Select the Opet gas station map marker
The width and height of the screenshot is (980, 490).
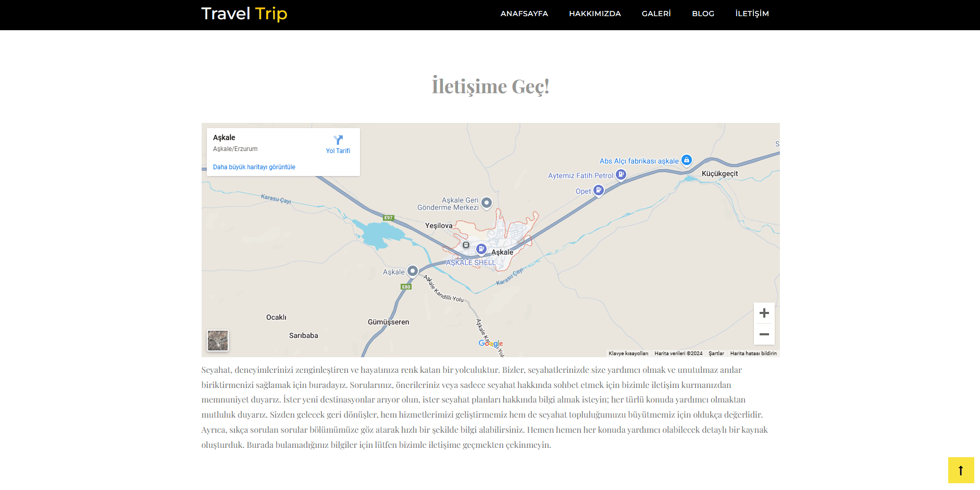click(x=598, y=191)
